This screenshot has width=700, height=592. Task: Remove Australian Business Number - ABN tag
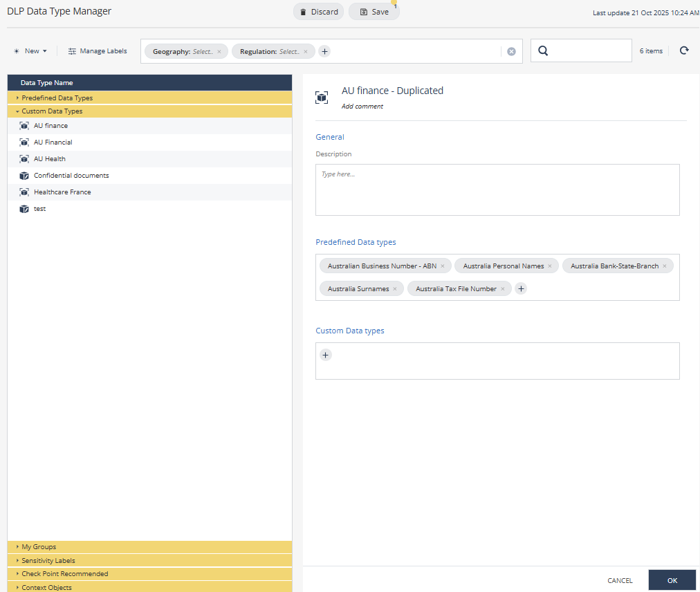click(443, 266)
